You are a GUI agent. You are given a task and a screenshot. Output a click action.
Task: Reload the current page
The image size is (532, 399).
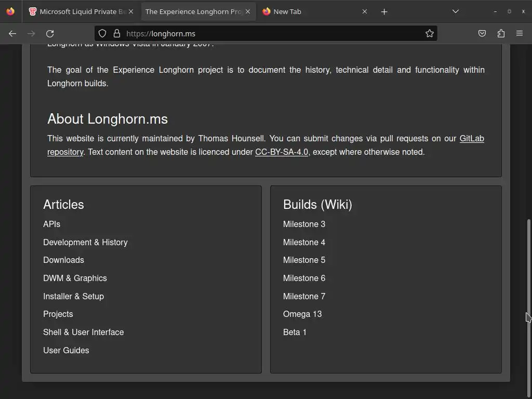point(50,34)
